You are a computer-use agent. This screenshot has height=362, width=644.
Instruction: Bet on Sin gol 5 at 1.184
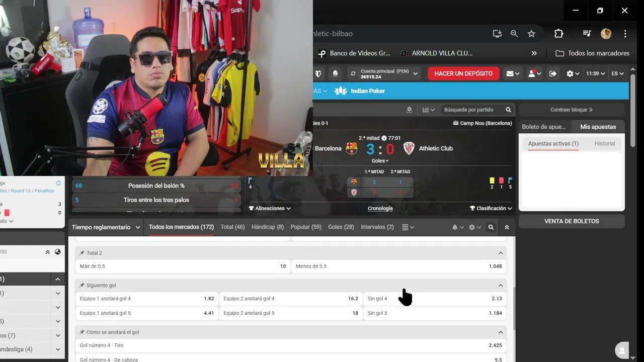tap(435, 313)
